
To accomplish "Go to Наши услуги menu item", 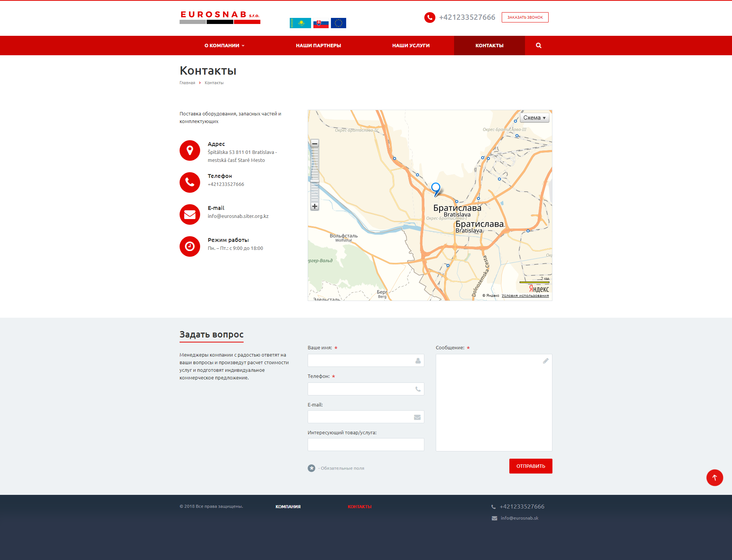I will tap(411, 45).
